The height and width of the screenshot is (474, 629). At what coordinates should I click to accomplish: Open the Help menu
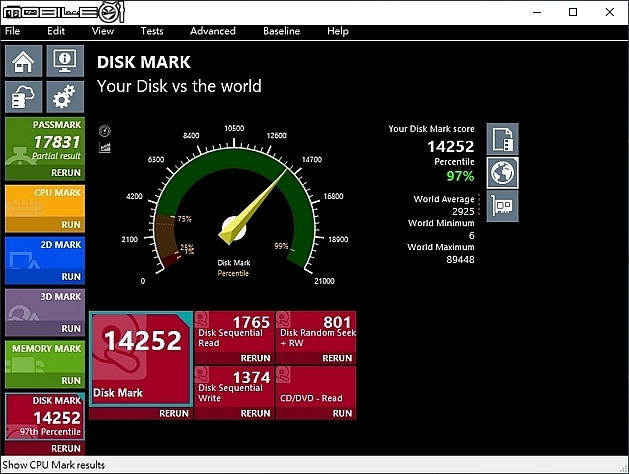tap(338, 31)
